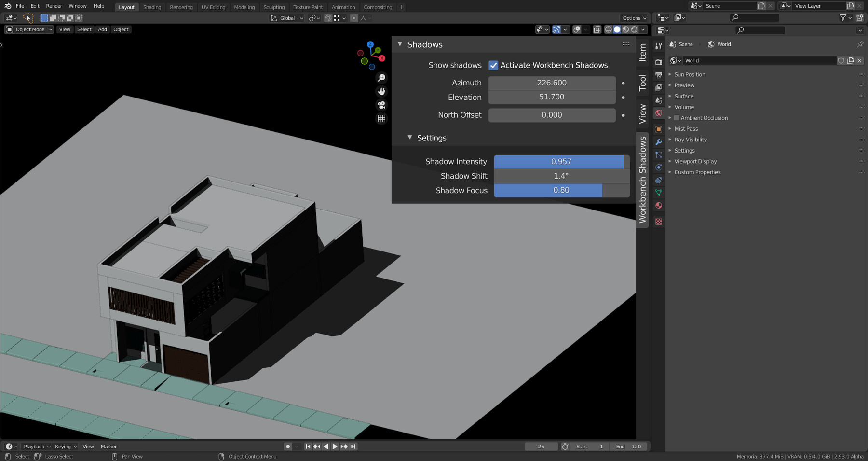Switch to Material Preview shading mode
Screen dimensions: 868x461
click(625, 29)
